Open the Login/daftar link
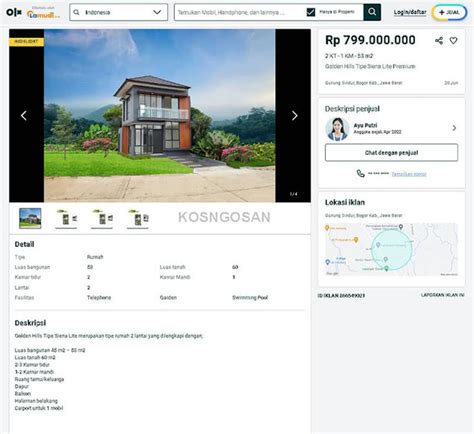The width and height of the screenshot is (474, 434). click(x=410, y=12)
